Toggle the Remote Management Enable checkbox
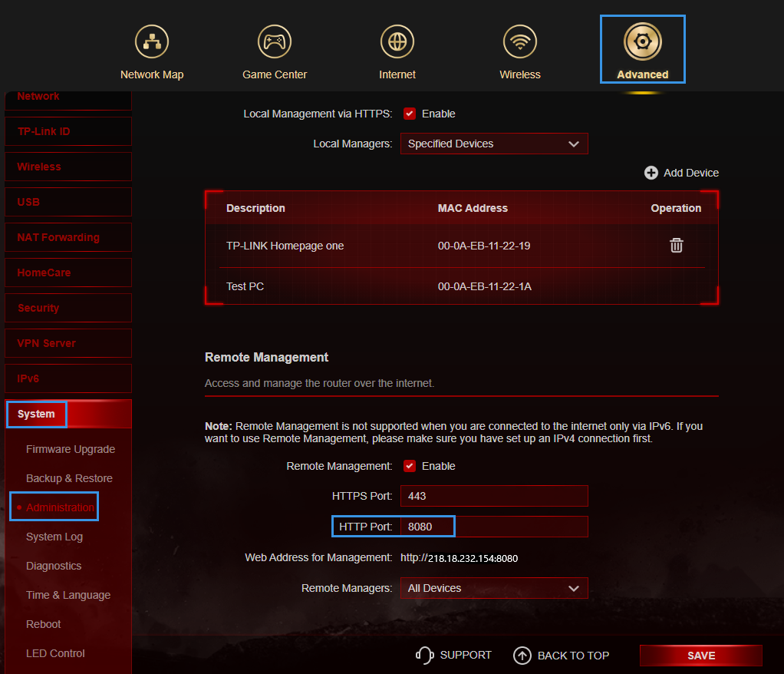784x674 pixels. [x=410, y=466]
